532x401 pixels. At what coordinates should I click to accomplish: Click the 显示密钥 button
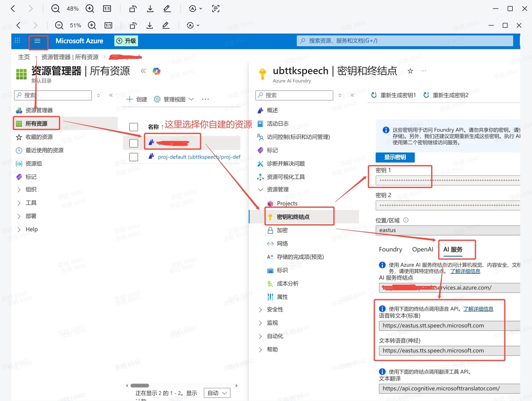click(395, 157)
